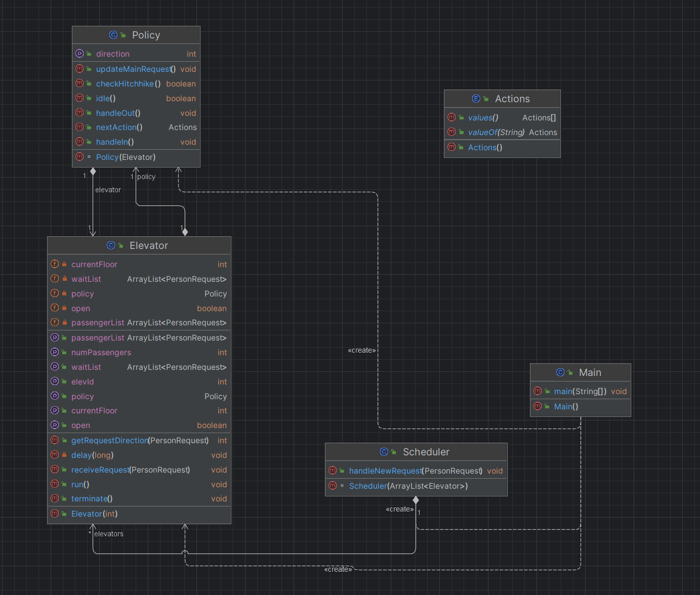The height and width of the screenshot is (595, 700).
Task: Click the field icon next to currentFloor
Action: 55,264
